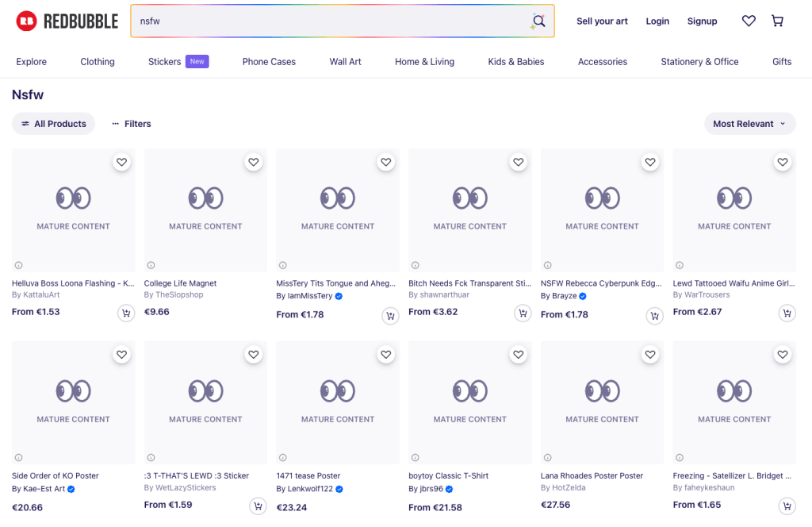
Task: Favorite the Lana Rhoades Poster
Action: 650,355
